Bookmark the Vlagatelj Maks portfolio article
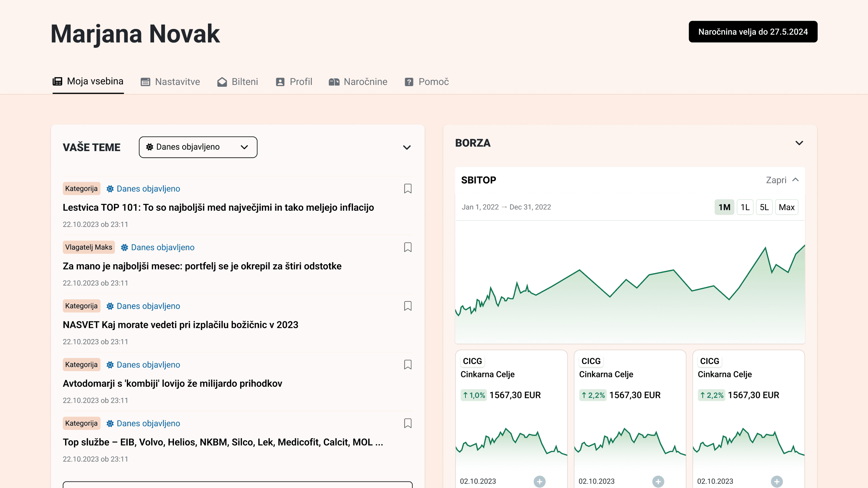The height and width of the screenshot is (488, 868). click(408, 247)
